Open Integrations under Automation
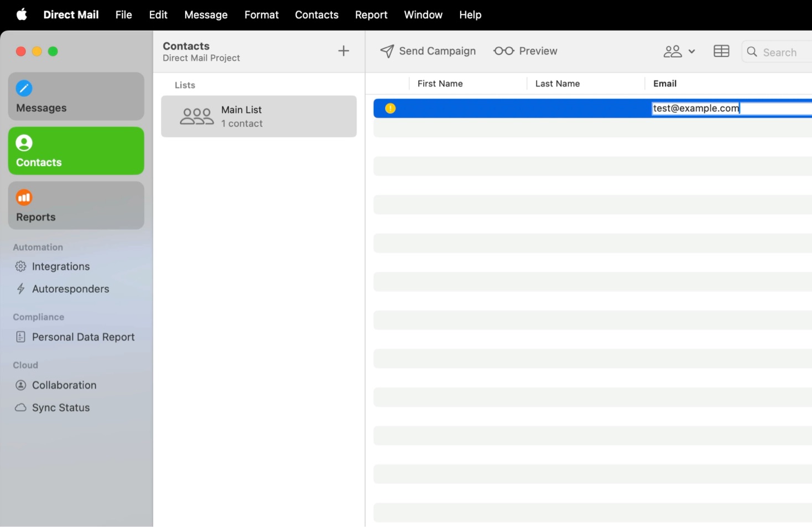The width and height of the screenshot is (812, 527). coord(60,267)
